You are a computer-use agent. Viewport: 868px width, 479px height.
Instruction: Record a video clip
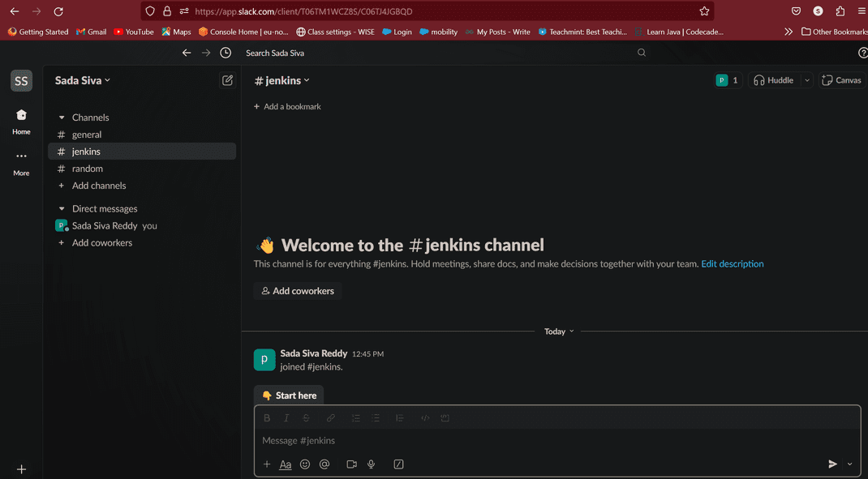(351, 464)
